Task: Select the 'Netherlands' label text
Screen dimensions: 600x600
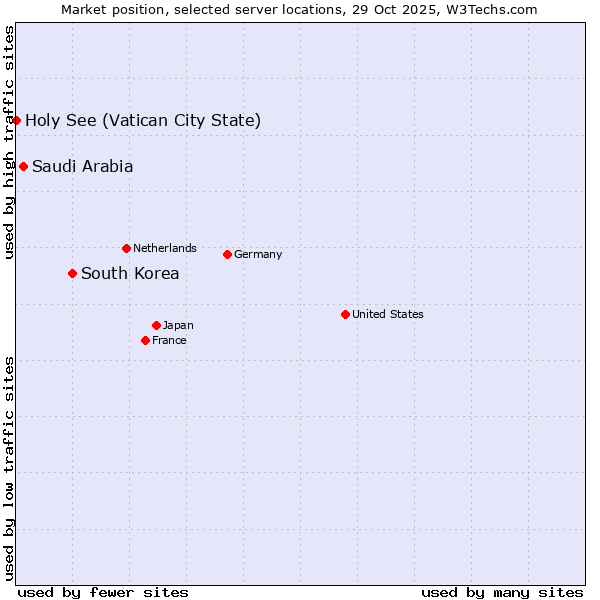Action: click(165, 249)
